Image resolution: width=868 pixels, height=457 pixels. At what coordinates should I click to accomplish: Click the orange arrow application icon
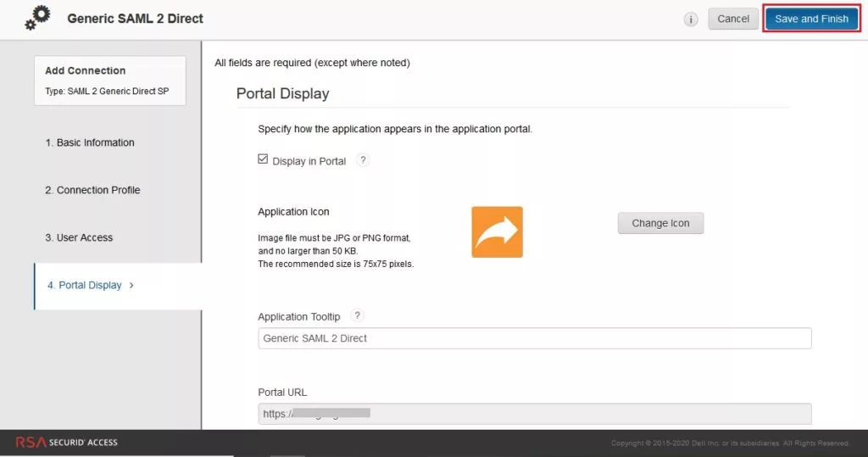(x=497, y=232)
